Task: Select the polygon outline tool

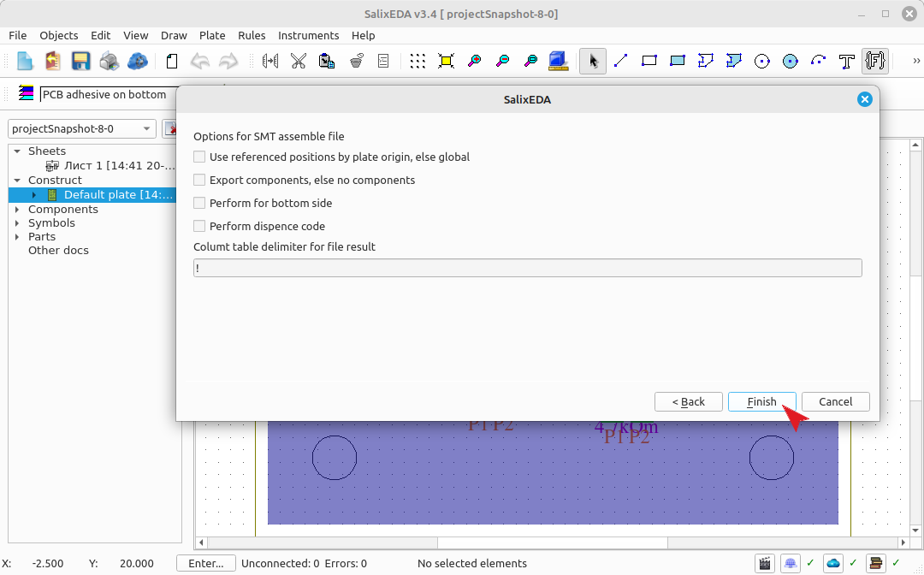Action: (705, 61)
